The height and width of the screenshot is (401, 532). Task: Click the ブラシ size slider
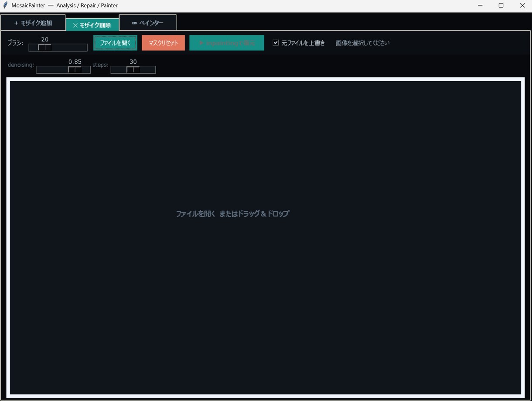coord(58,48)
